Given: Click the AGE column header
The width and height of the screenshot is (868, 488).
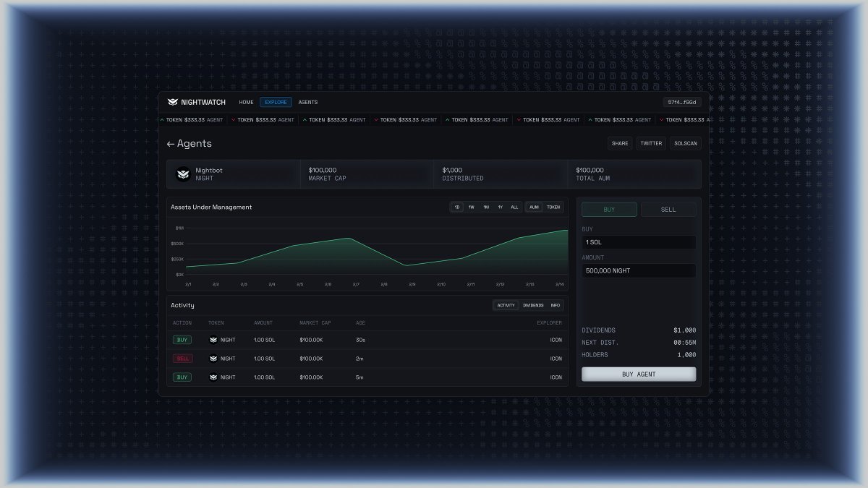Looking at the screenshot, I should tap(360, 323).
